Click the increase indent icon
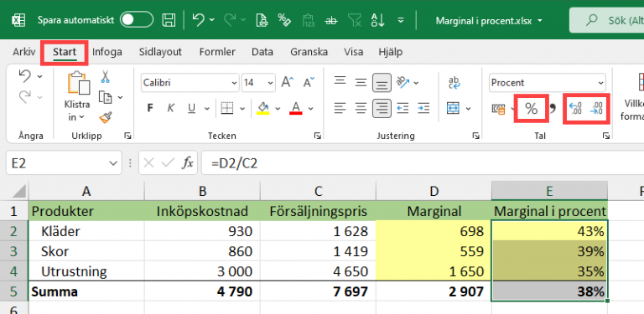This screenshot has width=644, height=314. (x=423, y=108)
